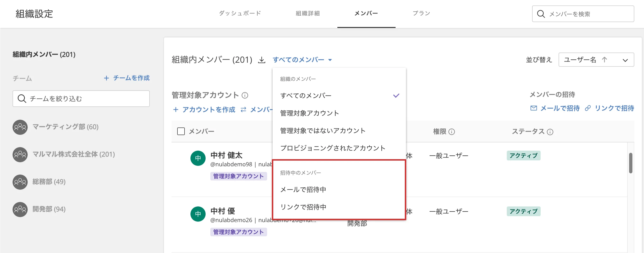The image size is (644, 253).
Task: Toggle ascending sort arrow beside ユーザー名
Action: pos(604,60)
